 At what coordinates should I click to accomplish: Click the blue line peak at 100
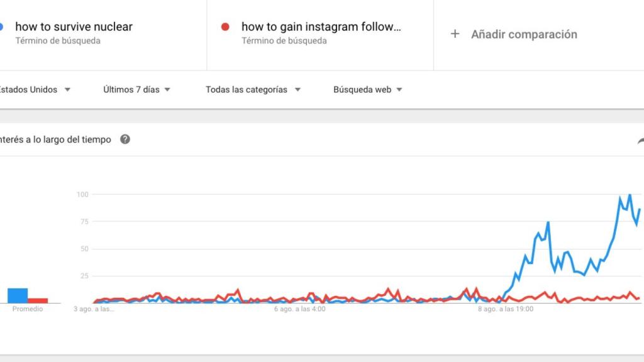click(630, 195)
